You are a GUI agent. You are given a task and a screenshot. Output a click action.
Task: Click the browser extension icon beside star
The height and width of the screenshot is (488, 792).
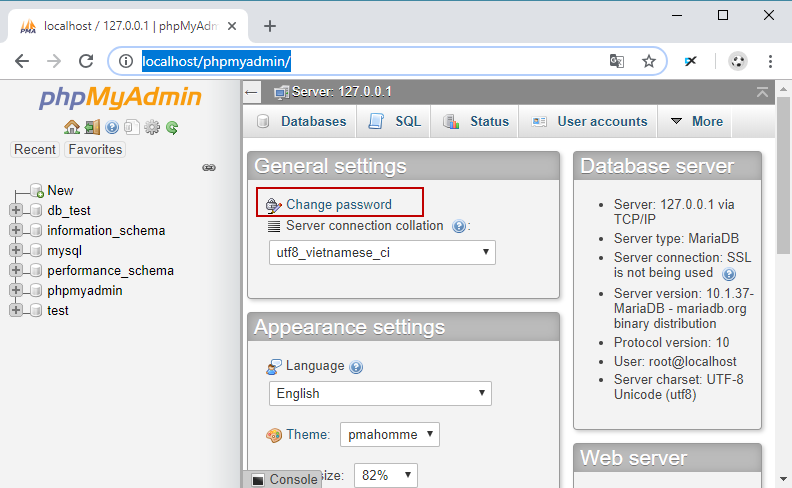click(x=690, y=61)
